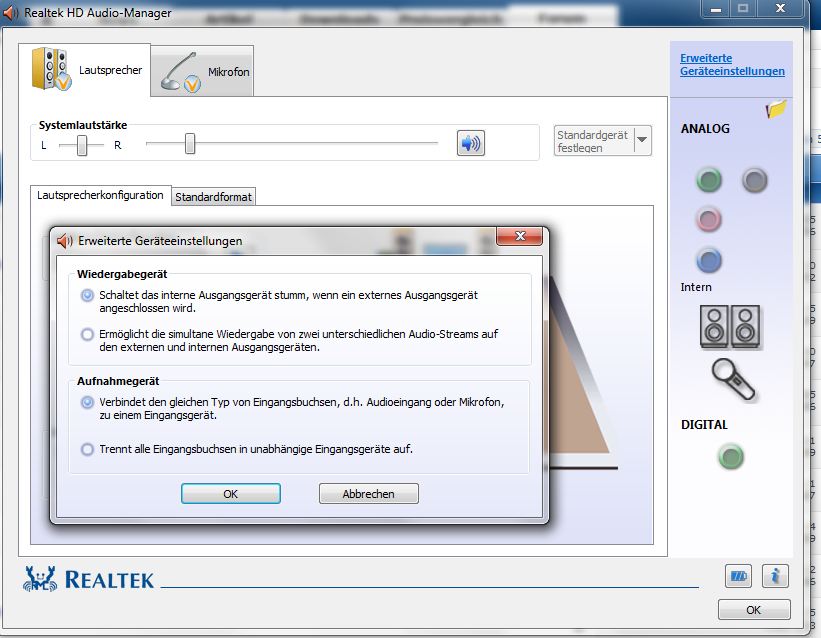Click the speaker icon in dialog title
Image resolution: width=821 pixels, height=638 pixels.
pos(64,241)
